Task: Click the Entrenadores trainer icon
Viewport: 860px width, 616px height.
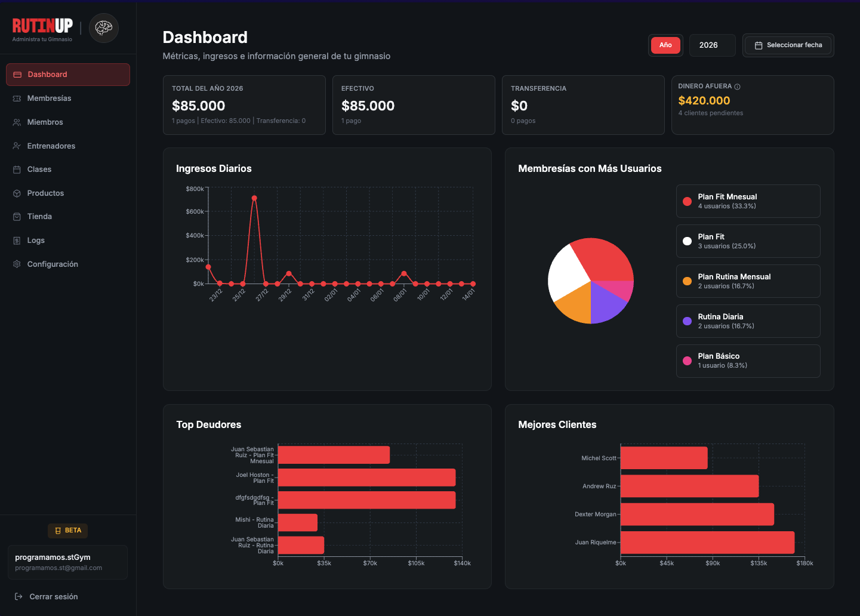Action: coord(17,146)
